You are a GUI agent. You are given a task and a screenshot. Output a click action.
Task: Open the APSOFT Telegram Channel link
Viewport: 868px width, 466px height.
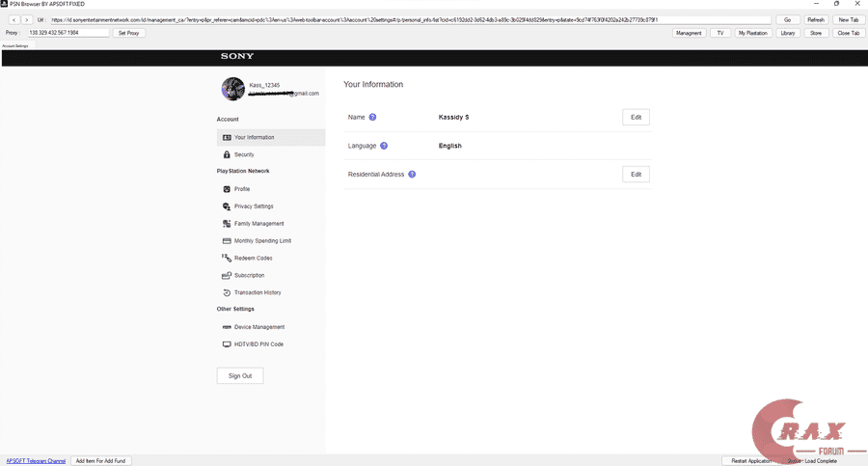[x=36, y=461]
